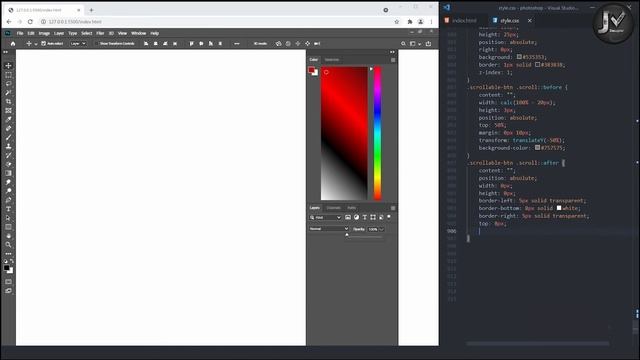Select the Magic Wand tool
This screenshot has height=360, width=640.
8,93
